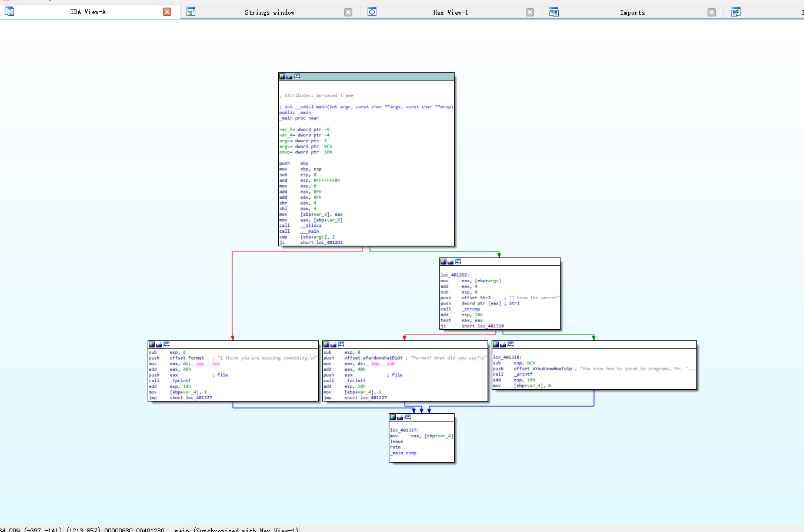
Task: Click third header icon on "missing something" node
Action: [166, 344]
